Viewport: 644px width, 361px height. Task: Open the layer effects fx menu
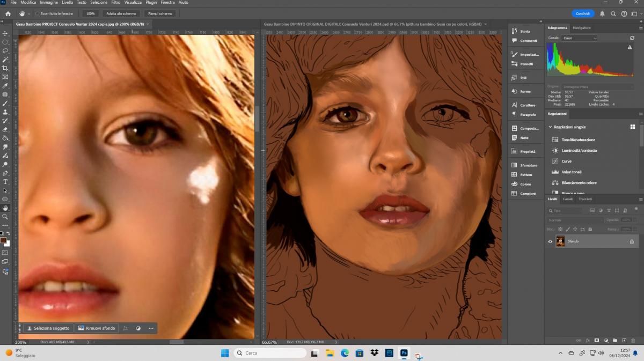tap(588, 340)
